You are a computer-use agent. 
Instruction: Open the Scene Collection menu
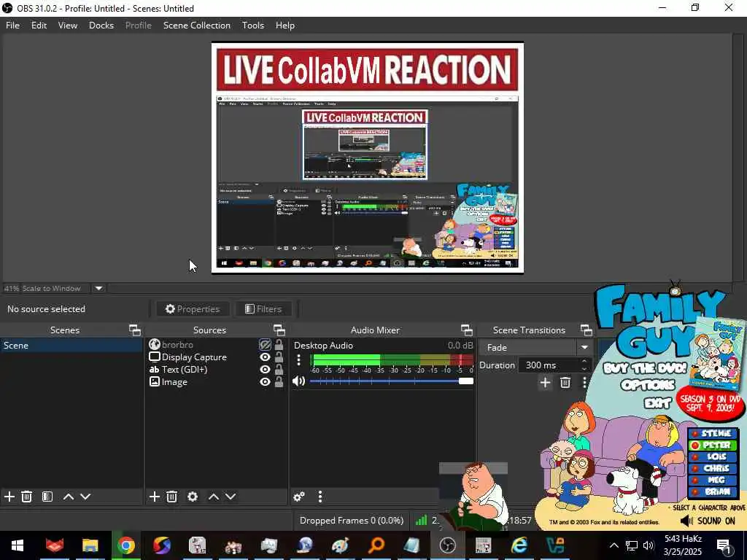click(197, 26)
